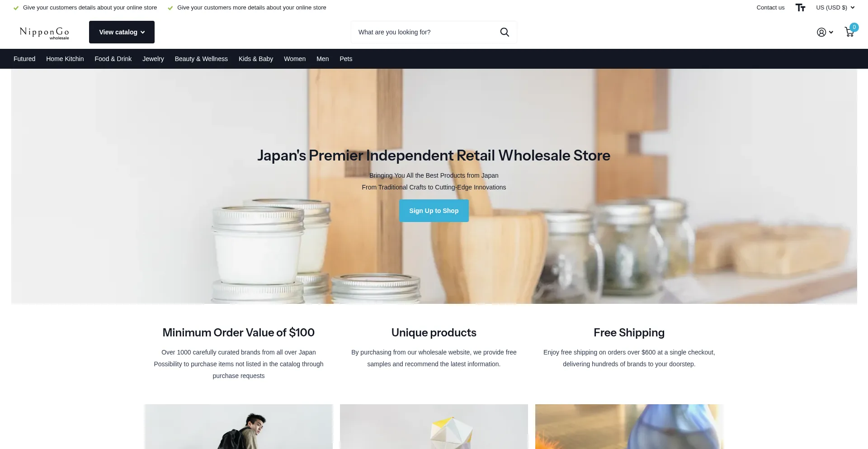
Task: Click second green checkmark announcement
Action: (247, 8)
